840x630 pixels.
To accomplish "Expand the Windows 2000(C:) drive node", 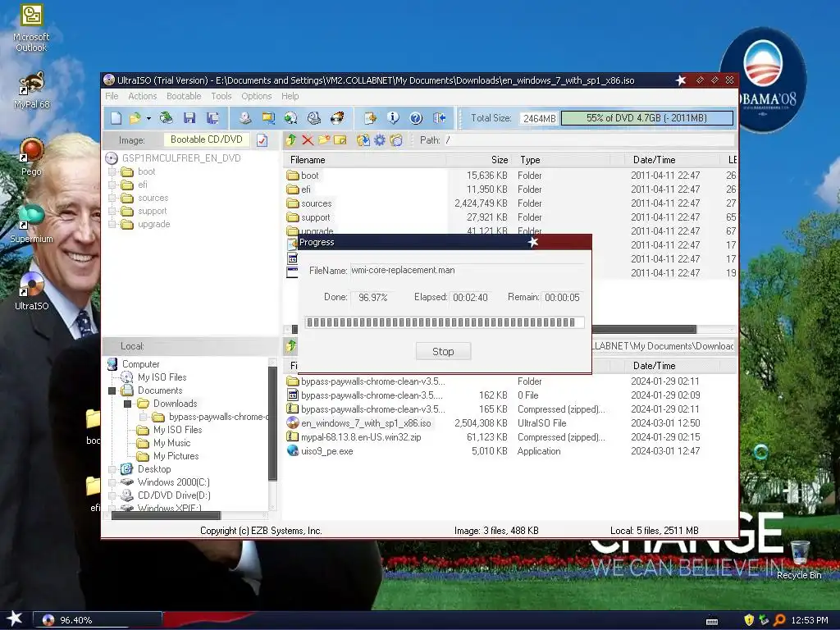I will tap(112, 482).
